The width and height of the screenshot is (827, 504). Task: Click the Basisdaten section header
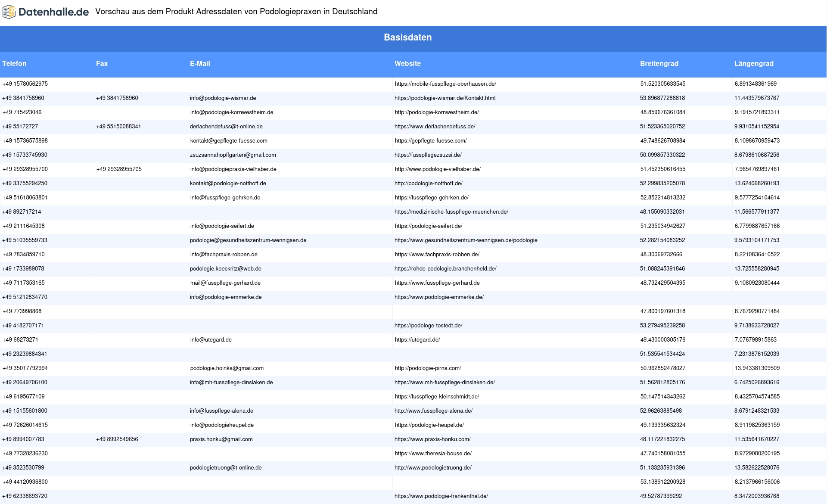(x=407, y=37)
